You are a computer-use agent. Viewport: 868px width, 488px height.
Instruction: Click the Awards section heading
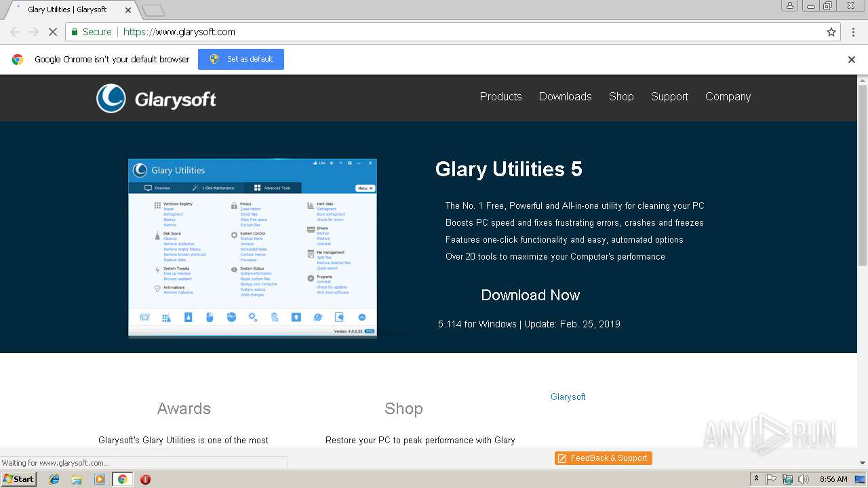coord(184,409)
